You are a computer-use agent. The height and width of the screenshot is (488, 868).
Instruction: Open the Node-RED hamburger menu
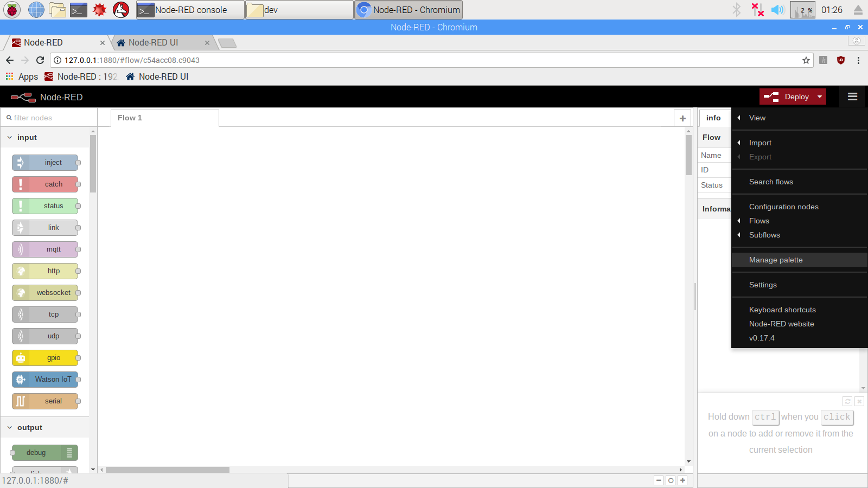click(x=852, y=97)
